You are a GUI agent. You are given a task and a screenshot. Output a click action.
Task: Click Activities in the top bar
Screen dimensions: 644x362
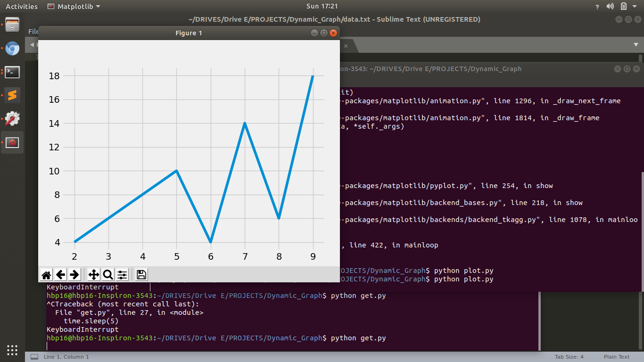[21, 6]
